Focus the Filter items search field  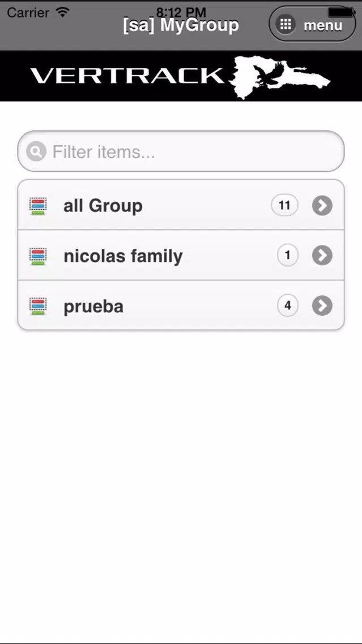181,151
